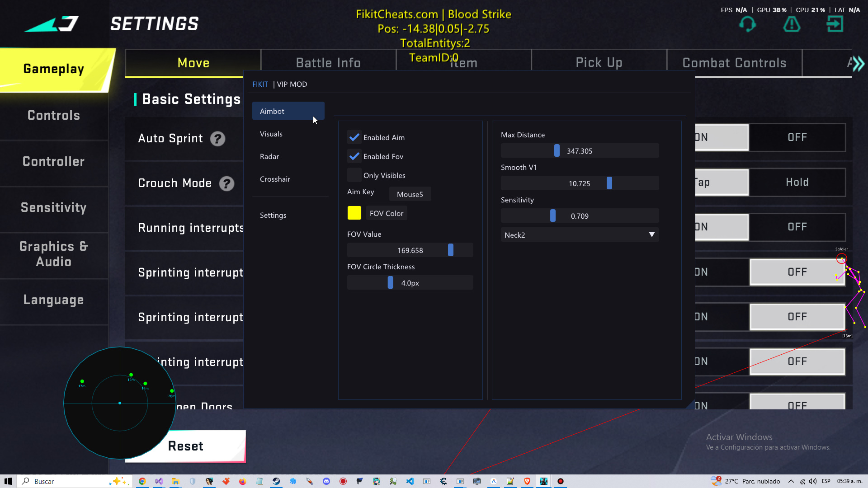Set Auto Sprint to ON
This screenshot has height=488, width=868.
[x=722, y=137]
